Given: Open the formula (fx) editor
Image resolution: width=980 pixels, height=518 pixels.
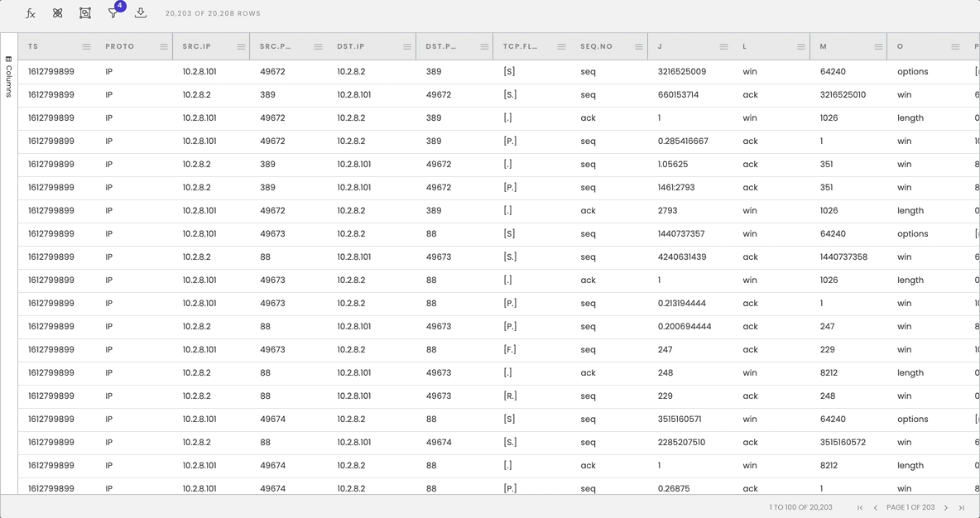Looking at the screenshot, I should (x=30, y=13).
